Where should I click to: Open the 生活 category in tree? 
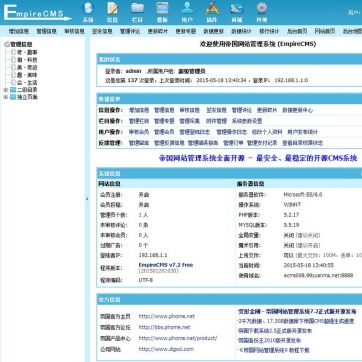27,82
